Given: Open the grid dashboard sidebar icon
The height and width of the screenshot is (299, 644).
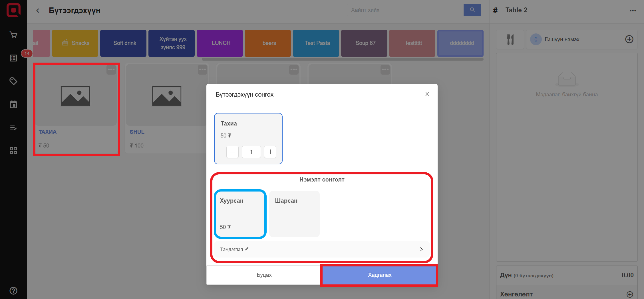Looking at the screenshot, I should [13, 151].
